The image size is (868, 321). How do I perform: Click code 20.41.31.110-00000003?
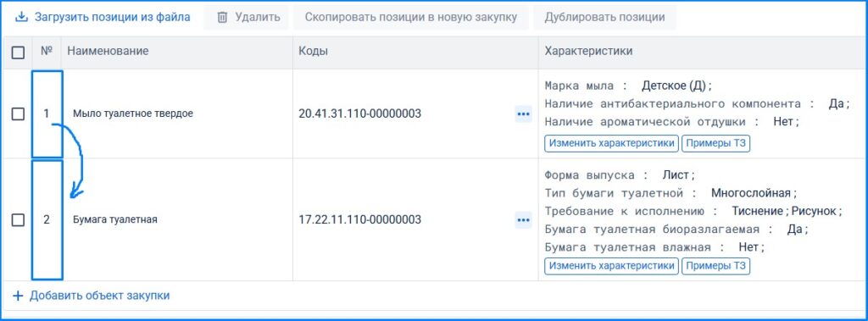359,114
